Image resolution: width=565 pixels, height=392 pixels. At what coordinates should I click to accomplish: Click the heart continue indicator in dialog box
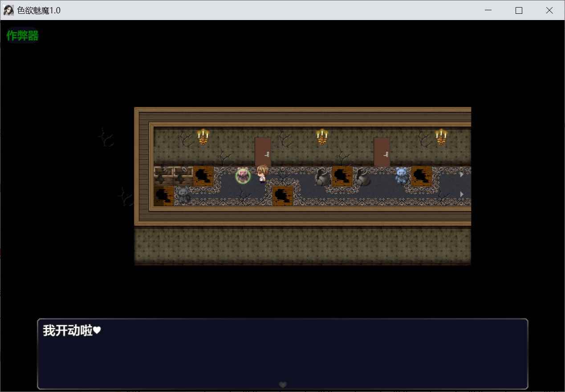282,384
